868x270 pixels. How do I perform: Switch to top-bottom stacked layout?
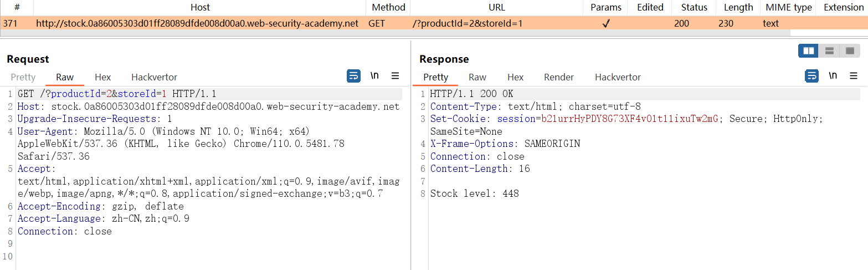coord(829,51)
